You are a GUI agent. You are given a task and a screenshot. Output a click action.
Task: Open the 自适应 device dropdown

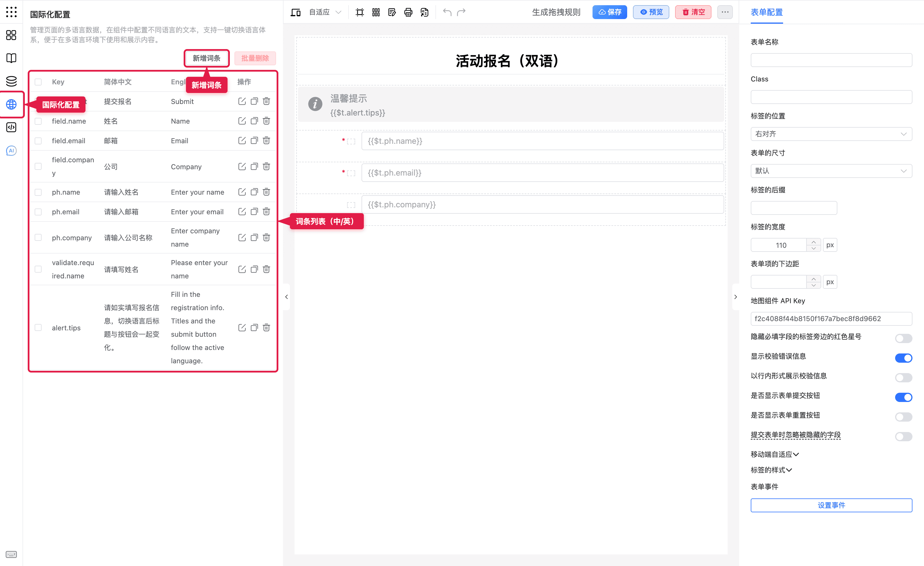325,12
